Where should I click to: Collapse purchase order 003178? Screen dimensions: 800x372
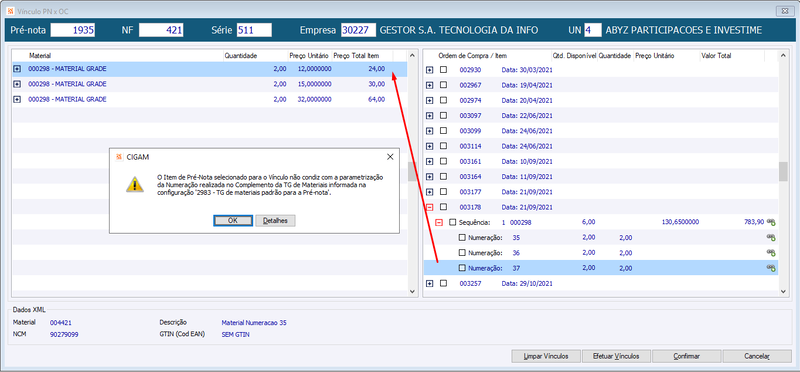coord(430,208)
